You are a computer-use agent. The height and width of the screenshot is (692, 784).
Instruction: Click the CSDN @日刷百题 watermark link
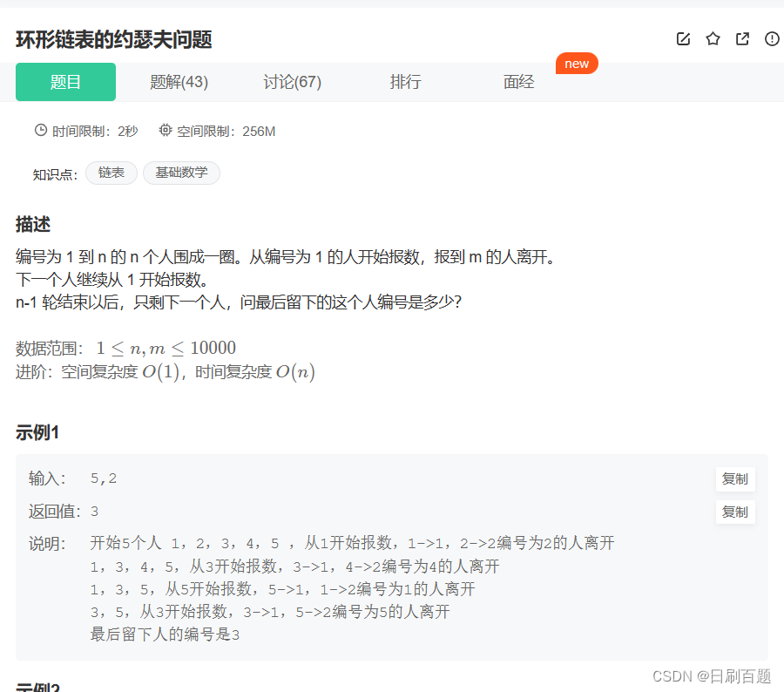710,675
